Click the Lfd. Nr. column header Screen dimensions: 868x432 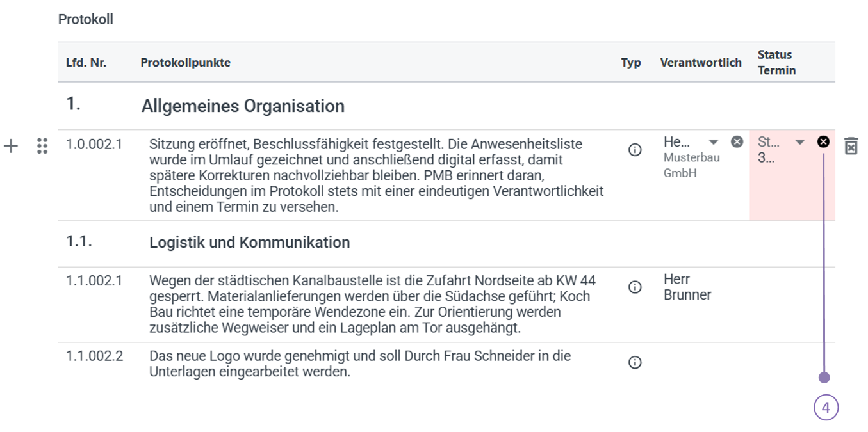click(x=86, y=63)
